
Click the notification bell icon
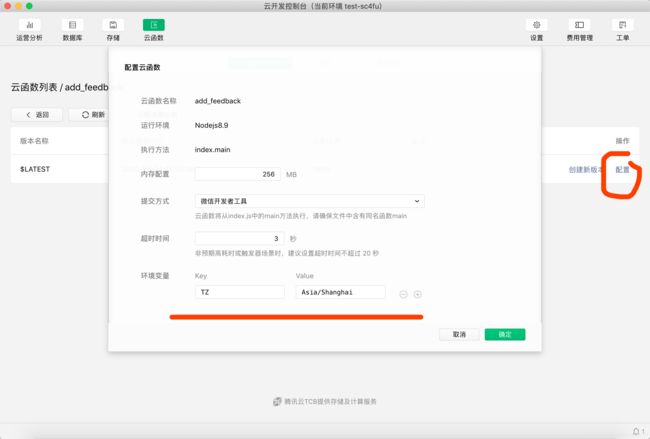(636, 431)
